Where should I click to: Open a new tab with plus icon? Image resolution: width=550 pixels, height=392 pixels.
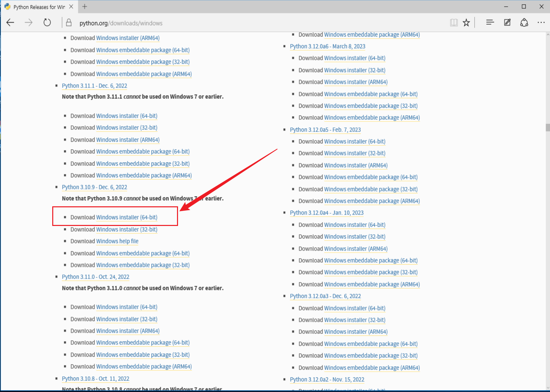coord(85,7)
